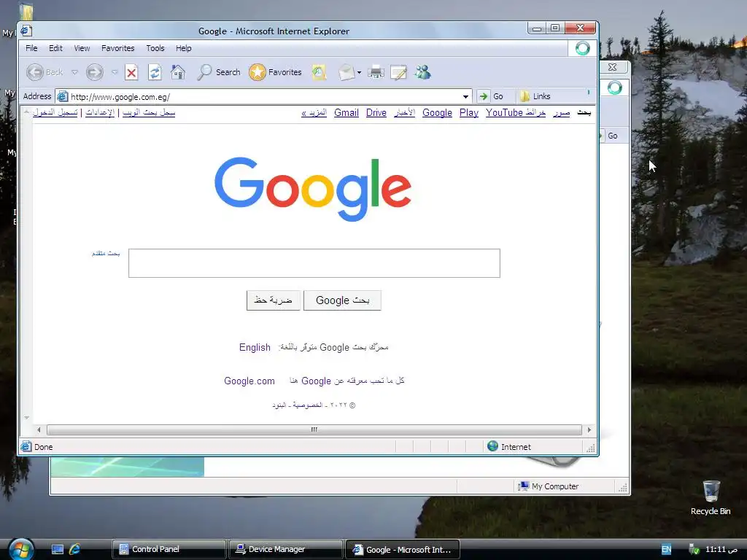Click the Back arrow button
Viewport: 747px width, 560px height.
pyautogui.click(x=35, y=72)
